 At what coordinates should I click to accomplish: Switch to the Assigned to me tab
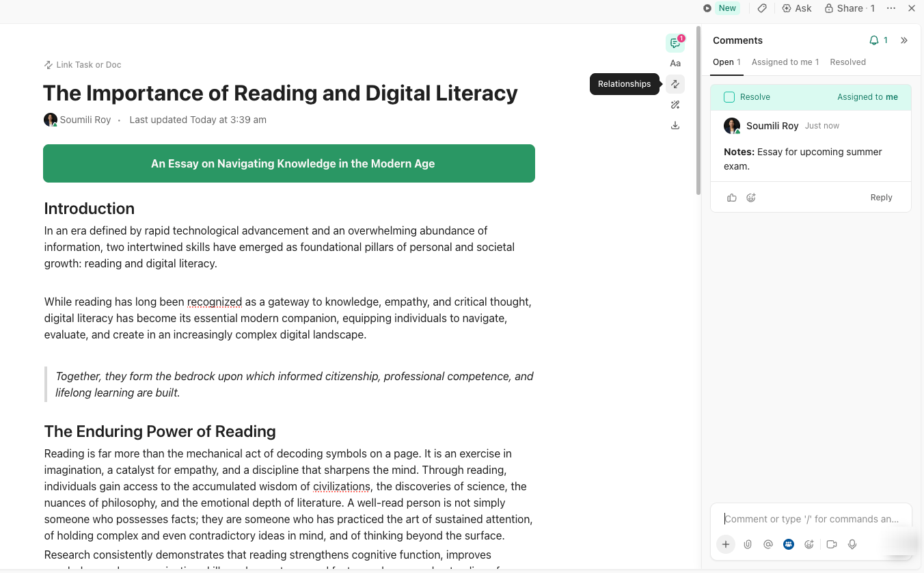point(785,62)
